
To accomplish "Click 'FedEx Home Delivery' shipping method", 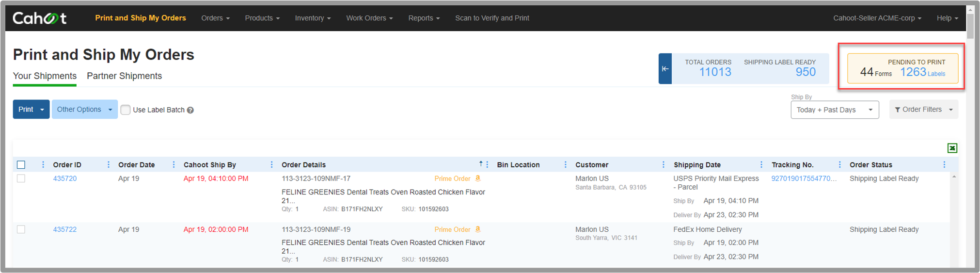I will 708,229.
